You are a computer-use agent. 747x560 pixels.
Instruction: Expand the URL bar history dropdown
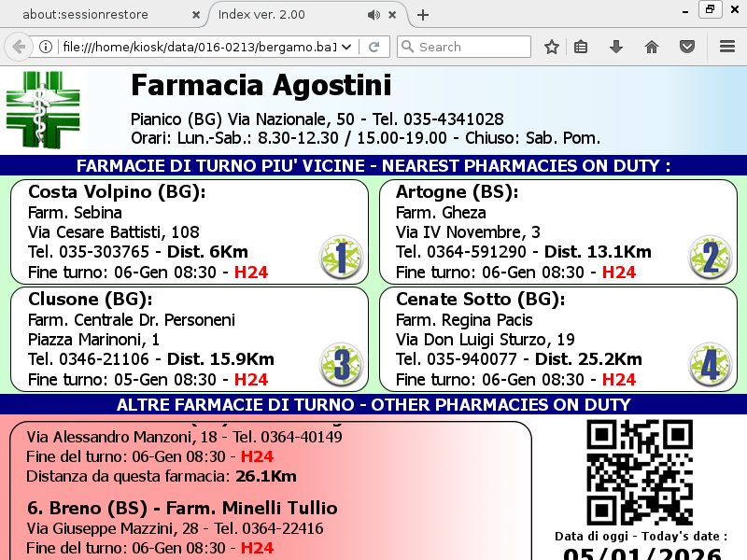[x=347, y=47]
